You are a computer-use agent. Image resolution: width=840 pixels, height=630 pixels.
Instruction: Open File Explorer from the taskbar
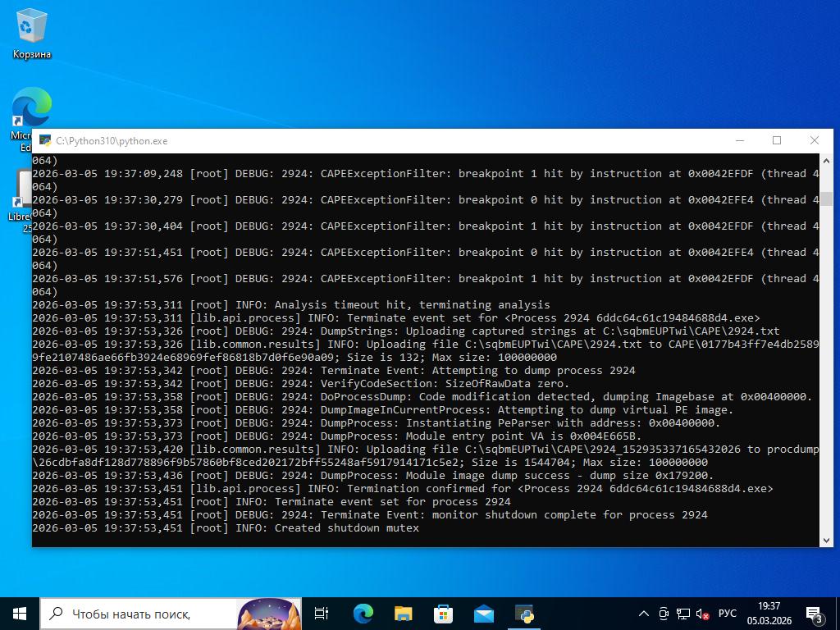coord(403,613)
